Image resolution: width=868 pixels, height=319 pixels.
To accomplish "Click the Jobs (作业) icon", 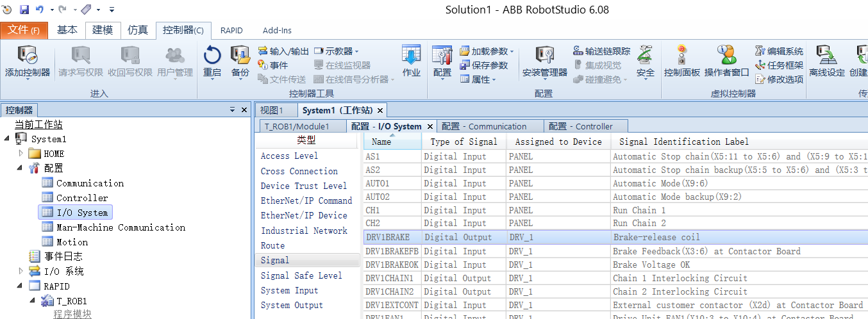I will coord(411,61).
